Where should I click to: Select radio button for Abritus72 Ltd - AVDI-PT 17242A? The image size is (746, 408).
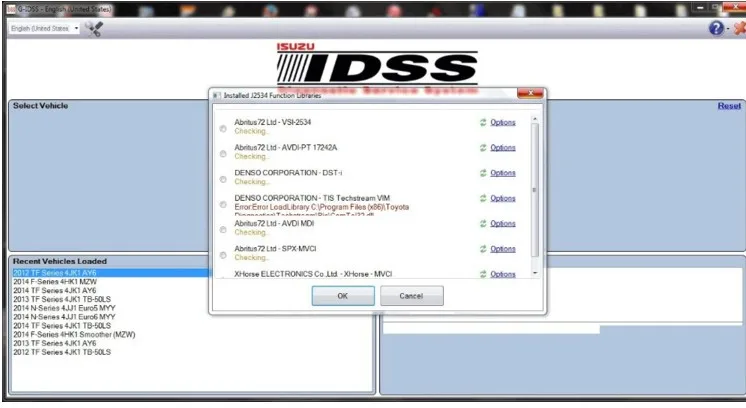[223, 154]
